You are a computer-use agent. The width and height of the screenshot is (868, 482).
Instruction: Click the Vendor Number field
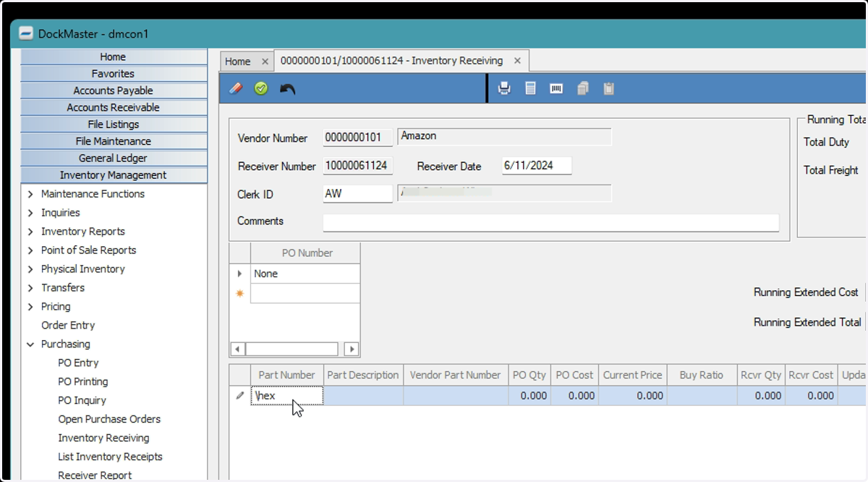click(x=357, y=137)
